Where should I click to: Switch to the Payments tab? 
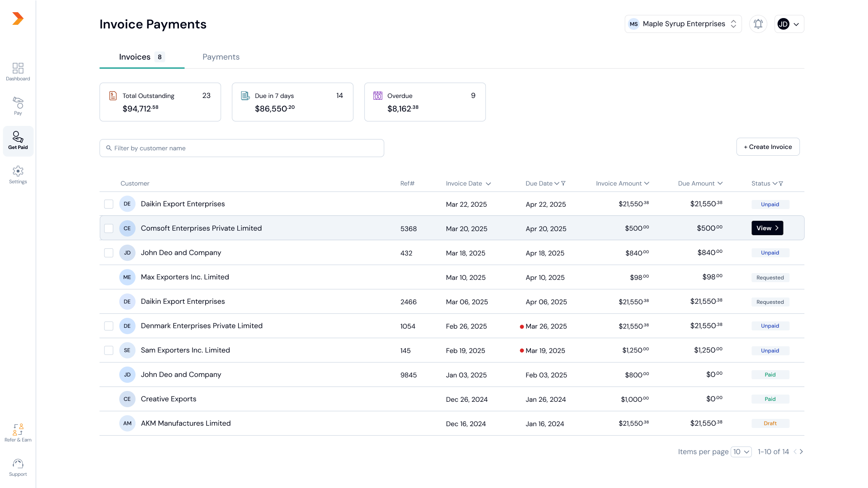[221, 57]
